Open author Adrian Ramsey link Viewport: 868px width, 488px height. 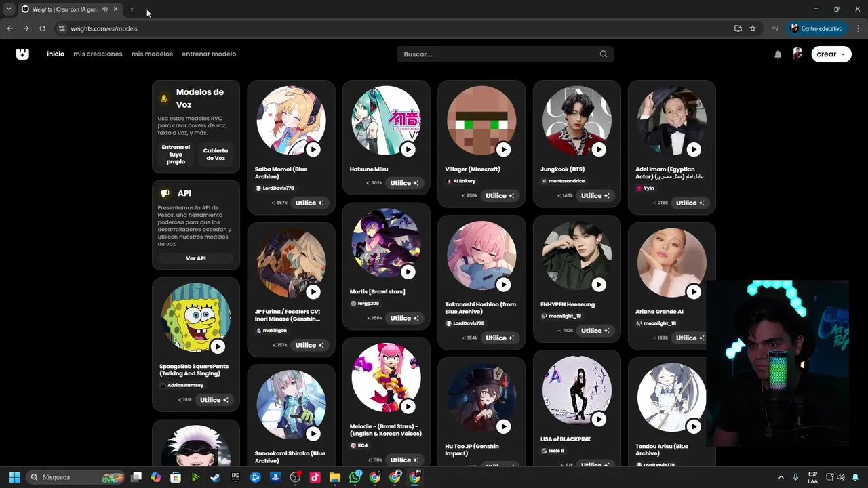point(181,385)
